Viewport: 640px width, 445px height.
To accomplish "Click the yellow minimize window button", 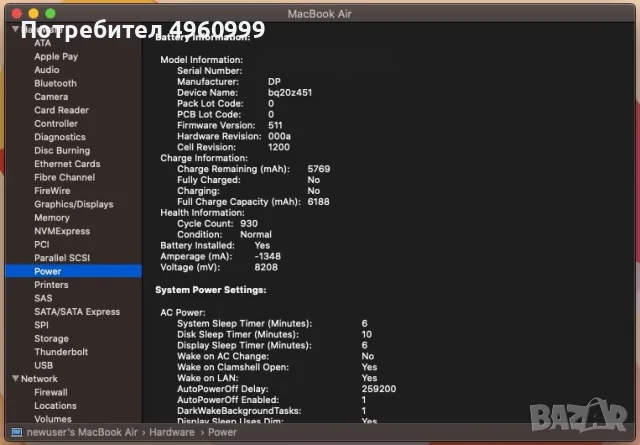I will click(x=33, y=13).
